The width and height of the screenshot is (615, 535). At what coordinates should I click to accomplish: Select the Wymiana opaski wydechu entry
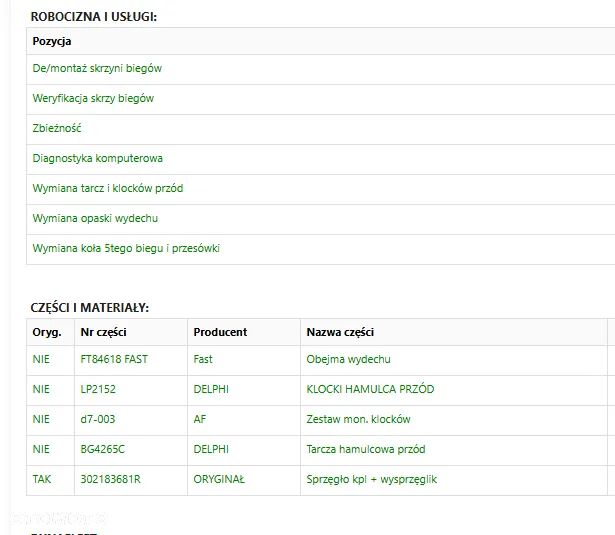pos(95,218)
